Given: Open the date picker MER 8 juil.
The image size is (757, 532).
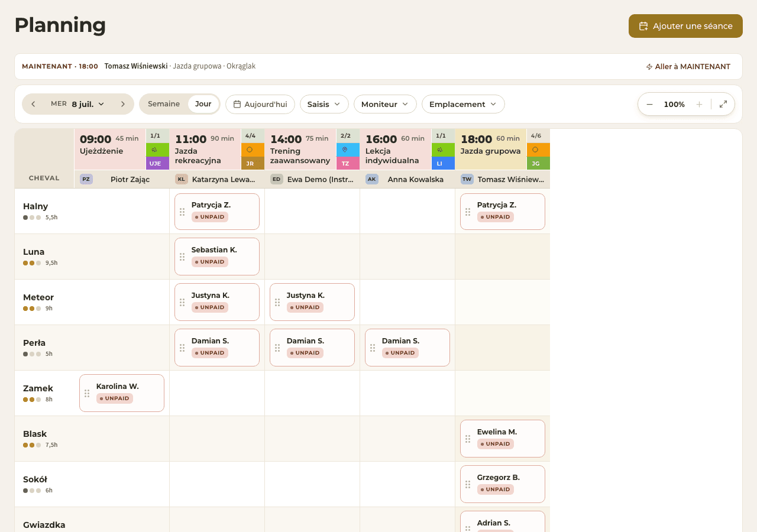Looking at the screenshot, I should click(77, 104).
